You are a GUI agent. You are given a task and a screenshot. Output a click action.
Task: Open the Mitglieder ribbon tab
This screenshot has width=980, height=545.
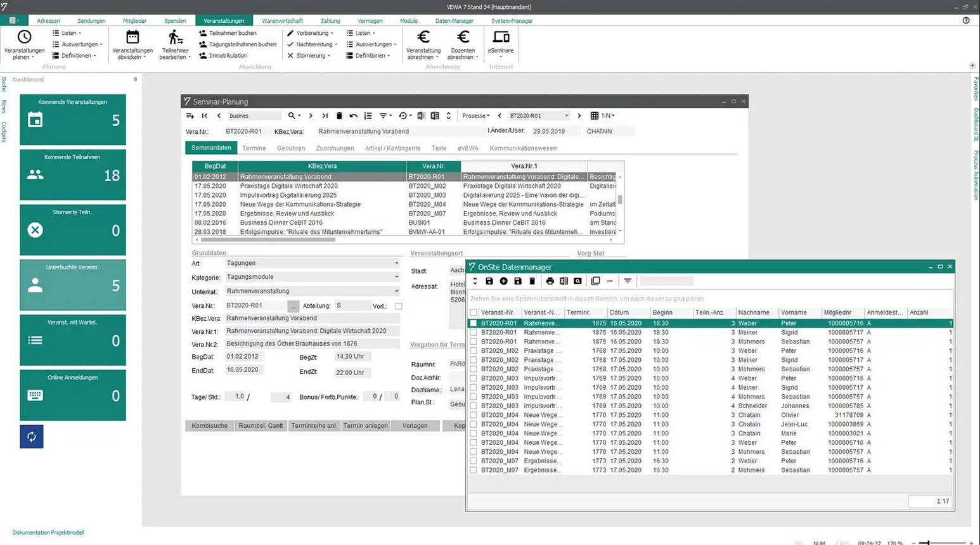[x=134, y=21]
